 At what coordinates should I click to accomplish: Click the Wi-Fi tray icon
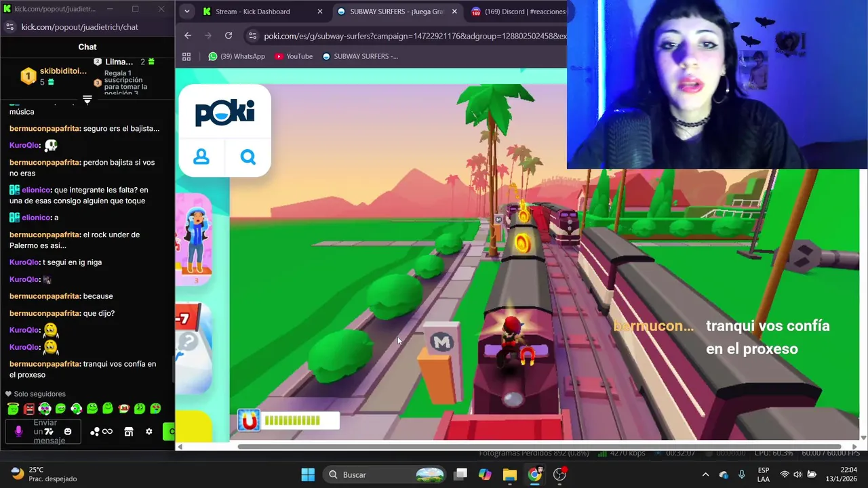[785, 474]
